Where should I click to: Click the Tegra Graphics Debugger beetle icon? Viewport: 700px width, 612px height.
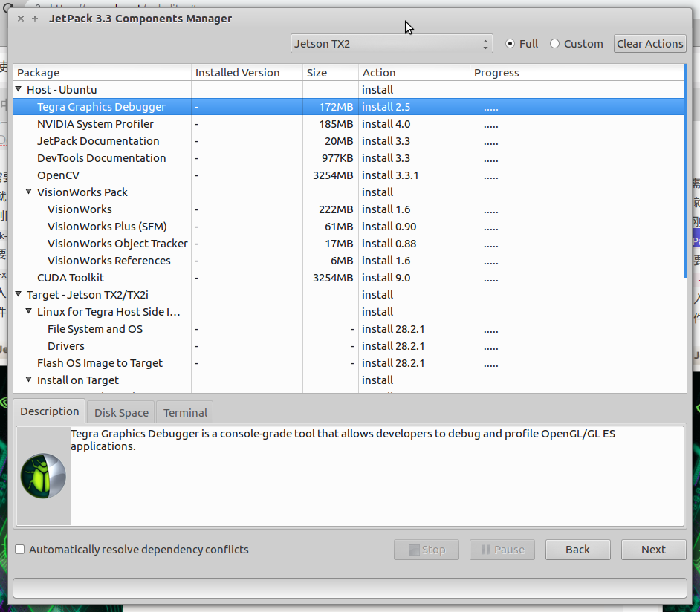pos(43,476)
